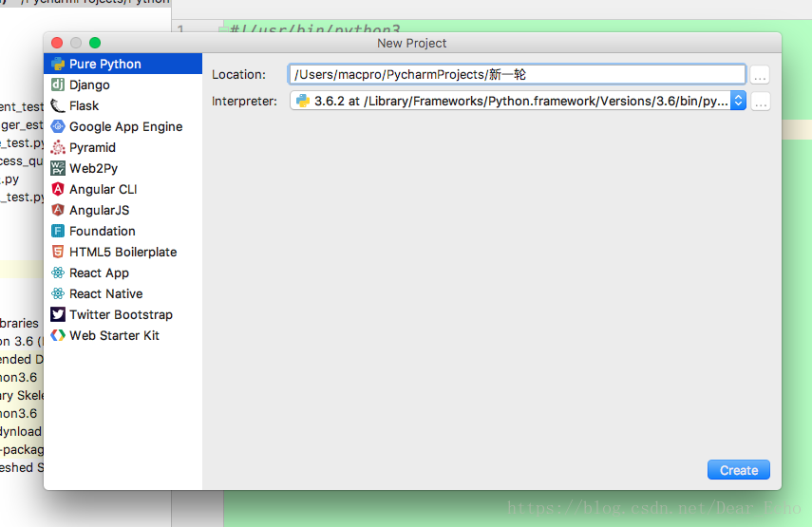812x527 pixels.
Task: Select the Pyramid framework icon
Action: pos(58,147)
